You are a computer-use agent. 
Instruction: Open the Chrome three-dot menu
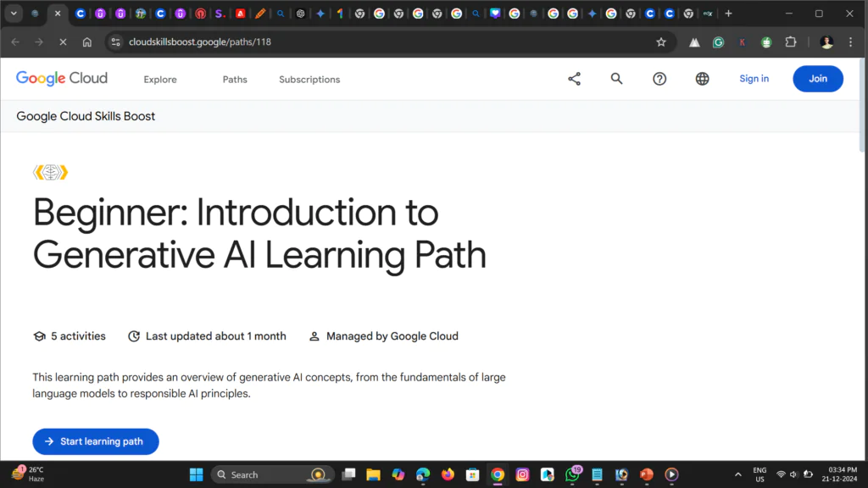point(851,42)
